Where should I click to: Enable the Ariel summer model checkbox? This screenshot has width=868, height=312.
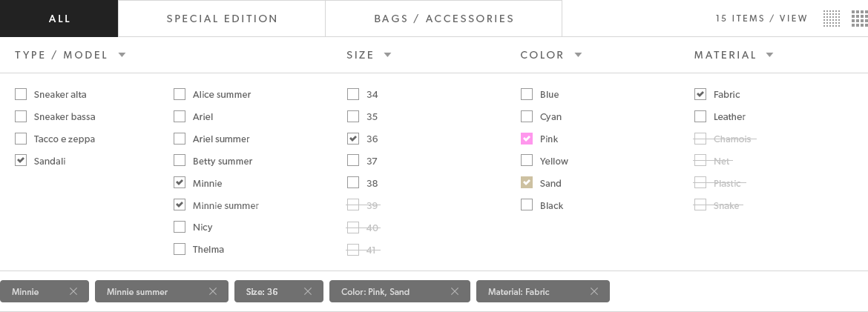click(x=180, y=139)
